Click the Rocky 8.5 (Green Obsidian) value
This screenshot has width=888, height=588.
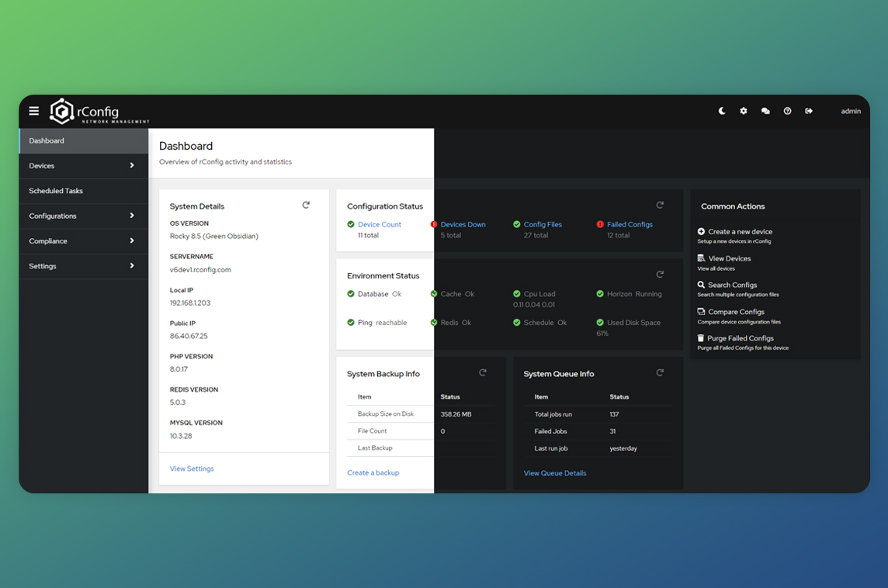pyautogui.click(x=214, y=237)
